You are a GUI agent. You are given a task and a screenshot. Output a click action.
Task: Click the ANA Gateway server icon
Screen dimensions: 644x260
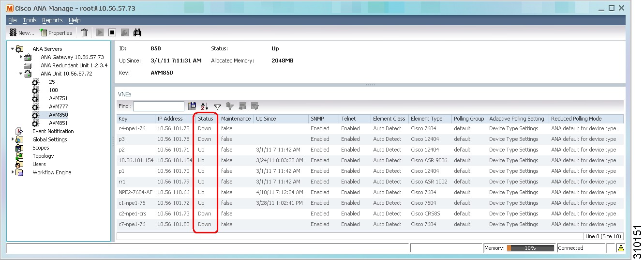[28, 57]
